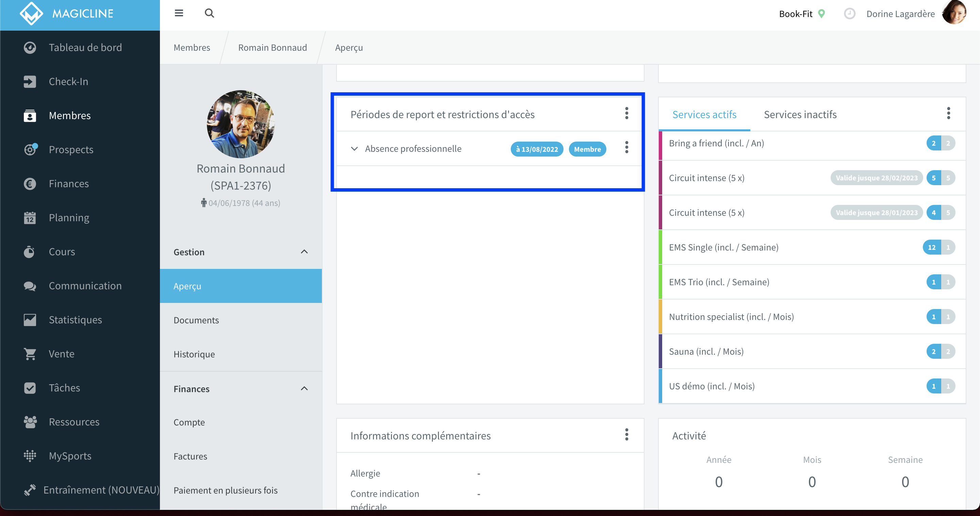980x516 pixels.
Task: Click the Prospects target icon
Action: 30,149
